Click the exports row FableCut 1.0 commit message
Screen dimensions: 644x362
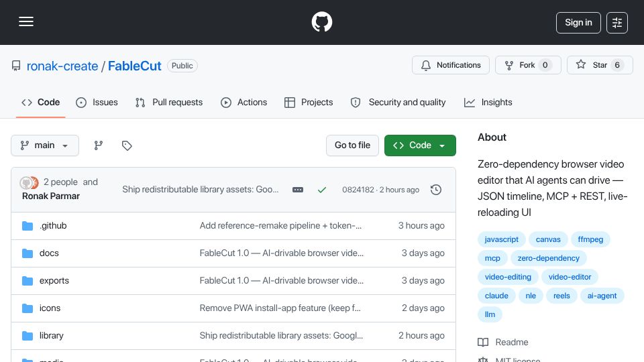pyautogui.click(x=281, y=281)
